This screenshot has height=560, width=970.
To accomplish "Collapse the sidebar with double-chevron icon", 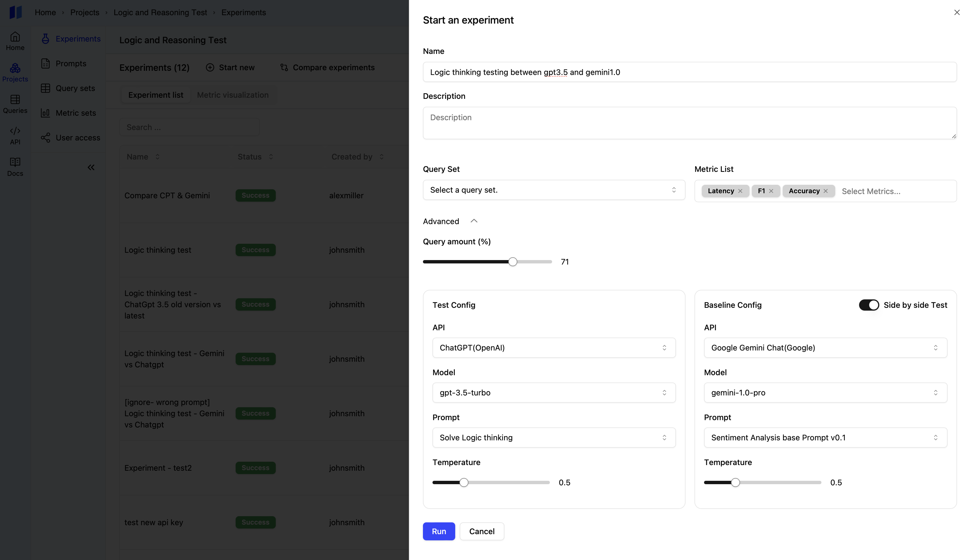I will pyautogui.click(x=91, y=167).
